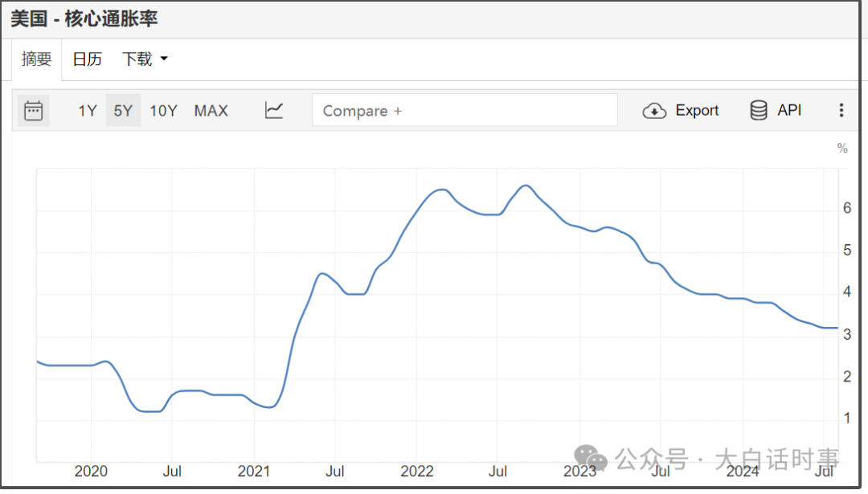Click the y-axis value 4
Viewport: 868px width, 494px height.
[847, 292]
